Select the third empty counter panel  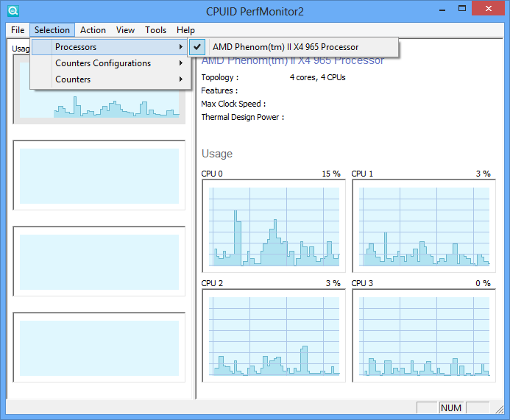(x=99, y=262)
